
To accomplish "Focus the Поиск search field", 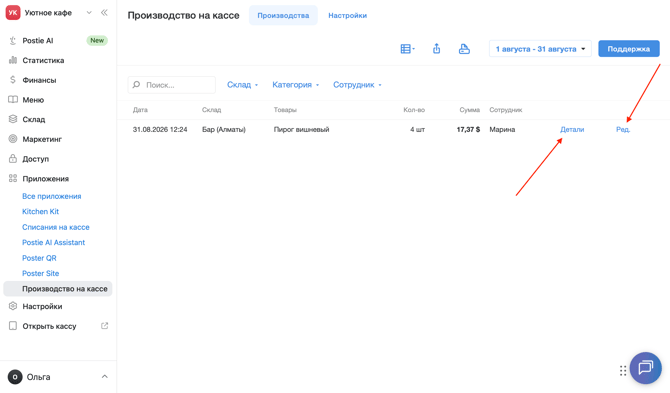I will click(171, 85).
